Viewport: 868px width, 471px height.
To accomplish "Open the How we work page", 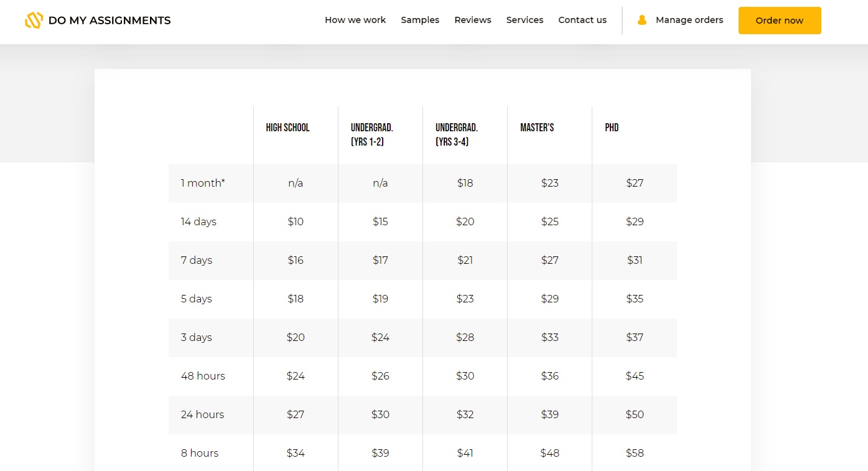I will tap(355, 20).
